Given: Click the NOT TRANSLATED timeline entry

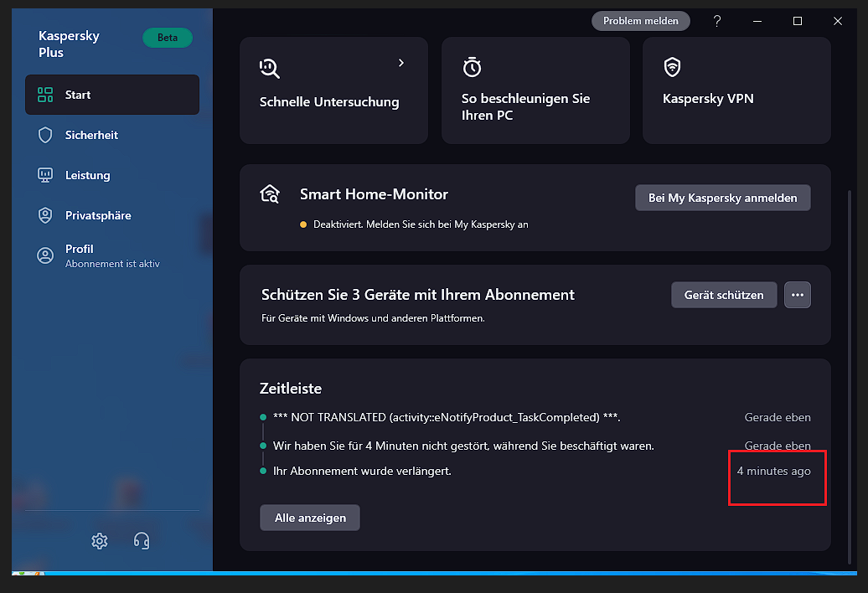Looking at the screenshot, I should pyautogui.click(x=447, y=418).
